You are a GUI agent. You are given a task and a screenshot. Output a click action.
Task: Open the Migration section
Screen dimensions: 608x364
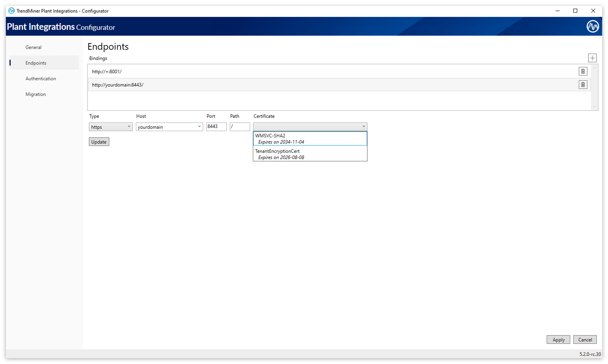coord(36,94)
